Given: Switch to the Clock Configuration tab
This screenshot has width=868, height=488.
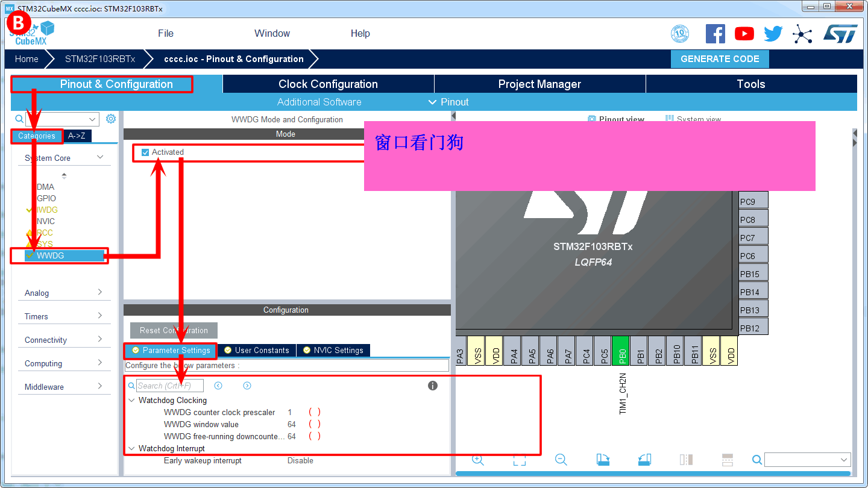Looking at the screenshot, I should 328,84.
